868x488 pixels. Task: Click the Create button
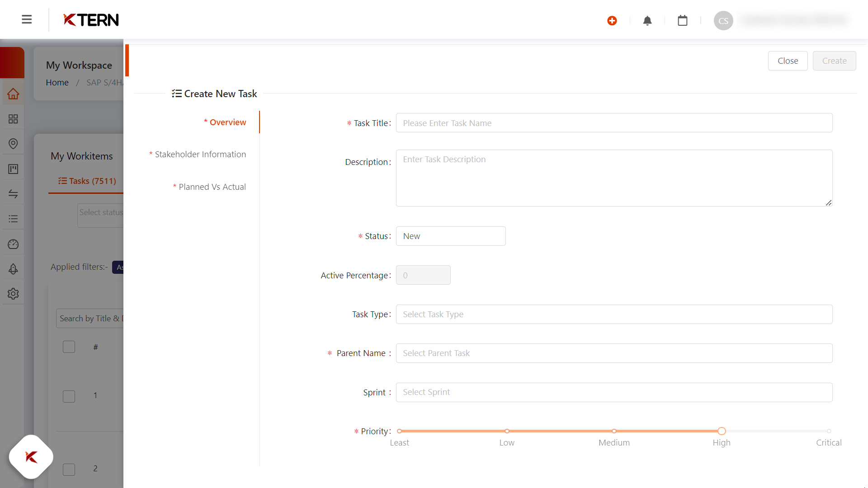coord(834,61)
